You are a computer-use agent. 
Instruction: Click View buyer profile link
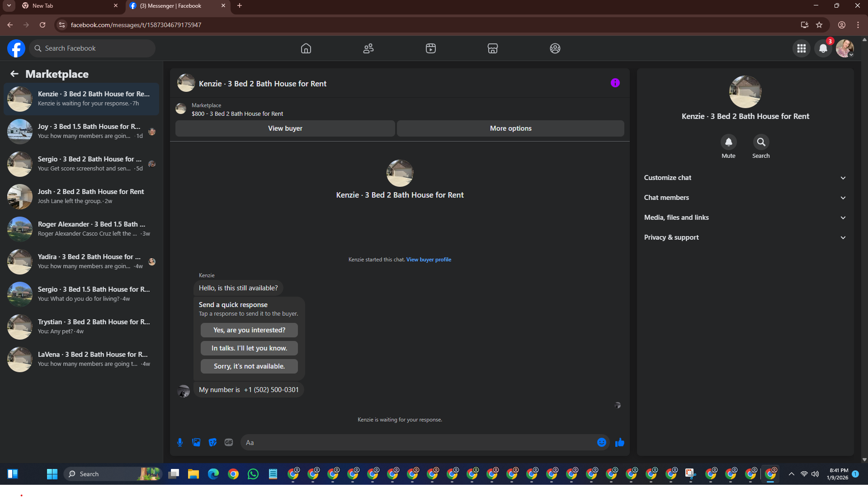(x=429, y=260)
